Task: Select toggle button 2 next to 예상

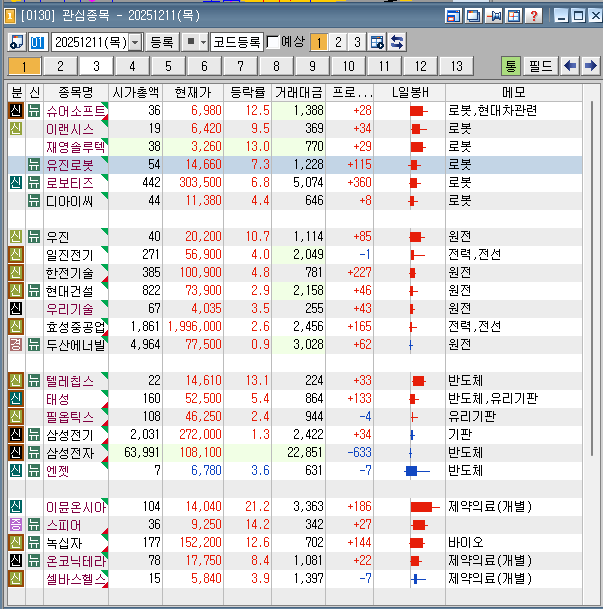Action: pyautogui.click(x=338, y=42)
